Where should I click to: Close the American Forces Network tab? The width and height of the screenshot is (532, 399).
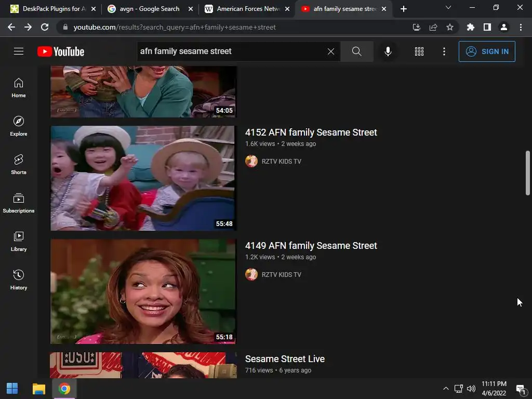coord(287,9)
